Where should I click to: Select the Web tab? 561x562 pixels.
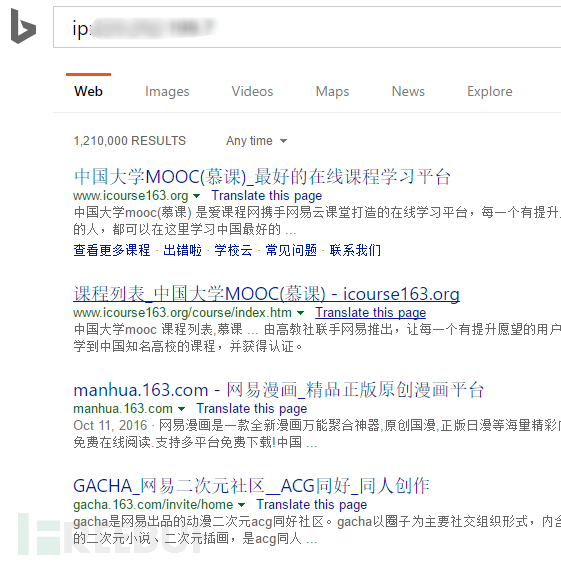click(89, 91)
